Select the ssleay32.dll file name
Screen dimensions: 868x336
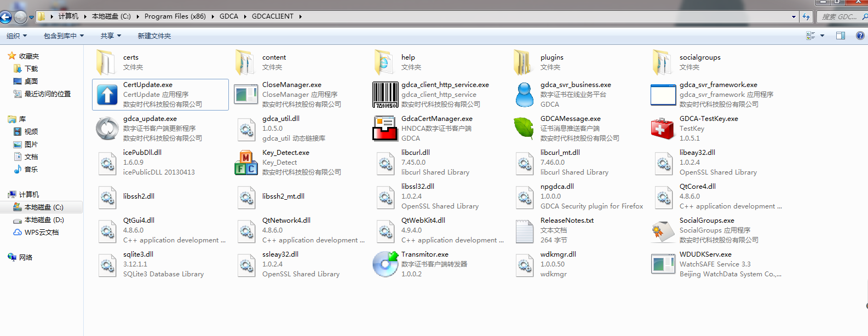point(280,254)
